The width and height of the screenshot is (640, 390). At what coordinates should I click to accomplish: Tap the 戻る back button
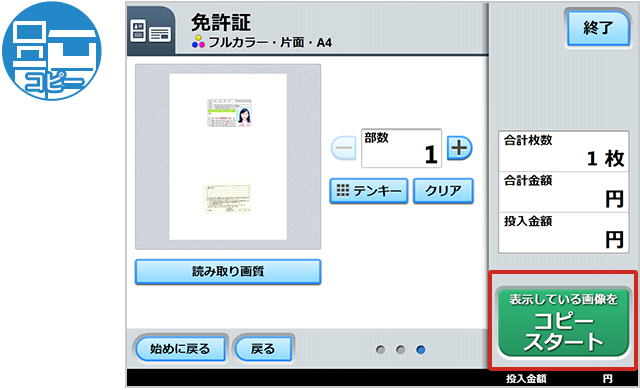click(263, 349)
